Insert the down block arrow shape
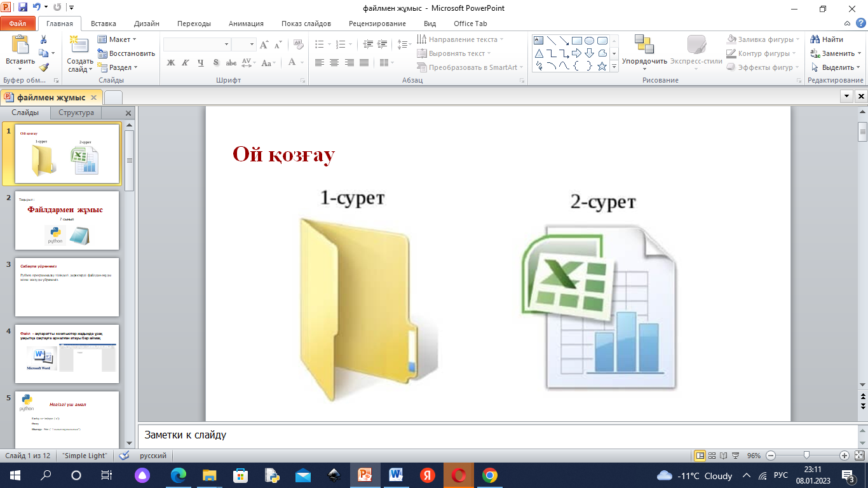 [590, 53]
